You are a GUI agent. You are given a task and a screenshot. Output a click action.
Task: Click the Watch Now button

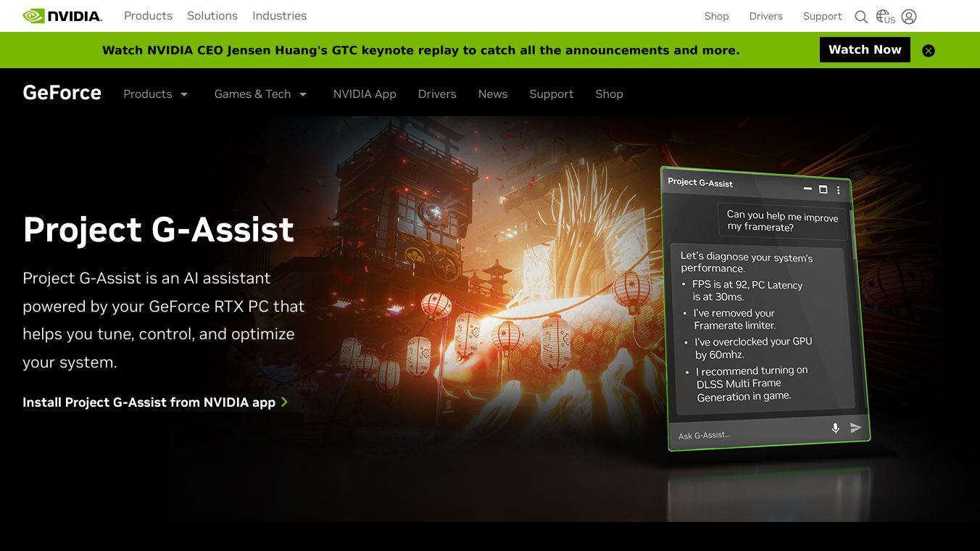click(865, 50)
